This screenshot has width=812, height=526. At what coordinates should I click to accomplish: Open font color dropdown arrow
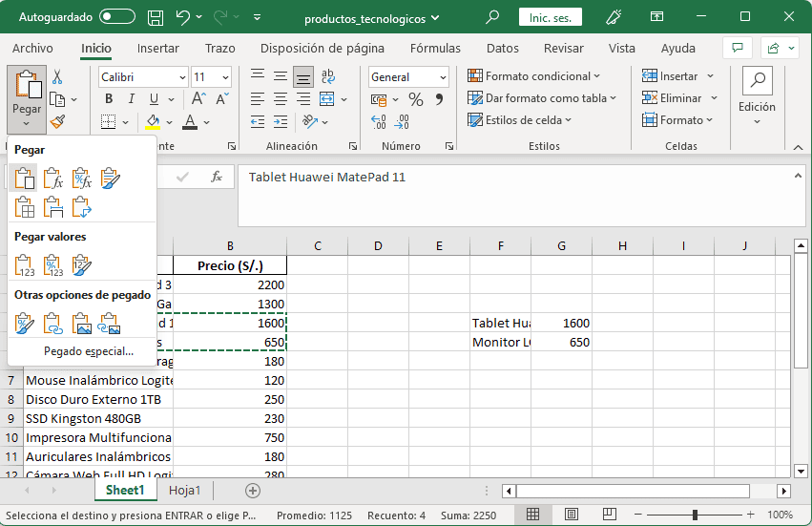click(206, 122)
